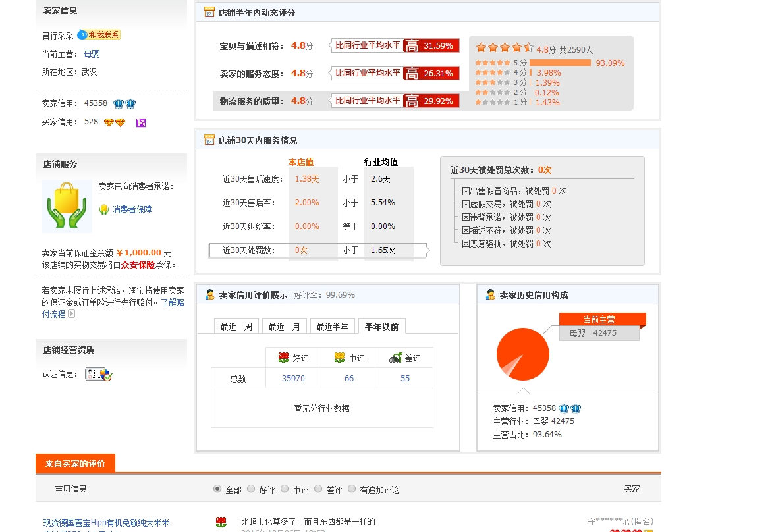This screenshot has width=772, height=532.
Task: Click the orange seller credit pie chart
Action: click(524, 354)
